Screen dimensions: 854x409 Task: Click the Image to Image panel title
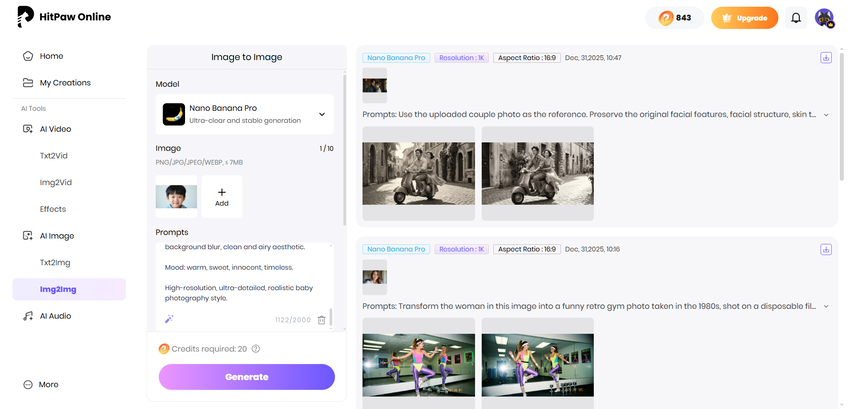coord(247,57)
